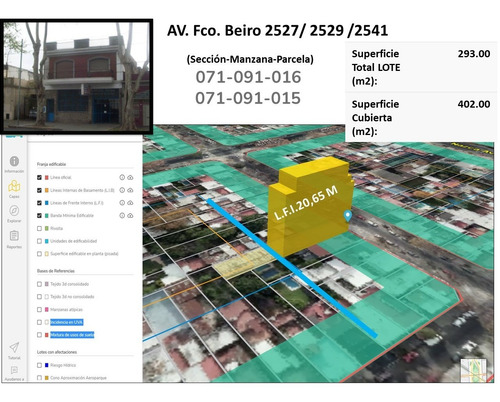Click the Superficie Total LOTE value 293.00
Image resolution: width=500 pixels, height=402 pixels.
tap(474, 54)
